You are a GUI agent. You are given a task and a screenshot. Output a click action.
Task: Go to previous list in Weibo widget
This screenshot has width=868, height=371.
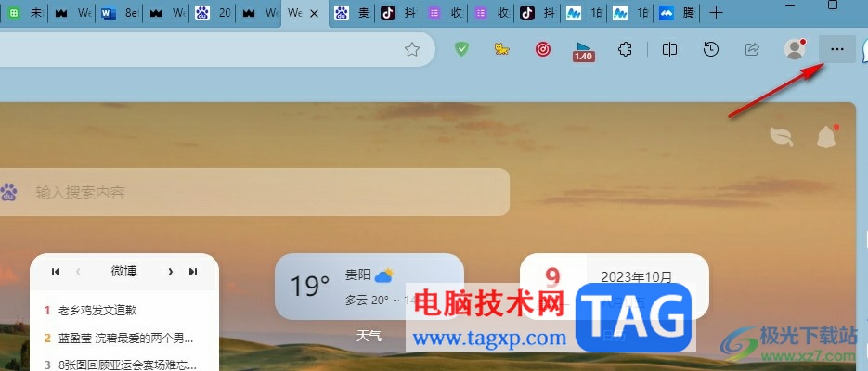pyautogui.click(x=78, y=272)
